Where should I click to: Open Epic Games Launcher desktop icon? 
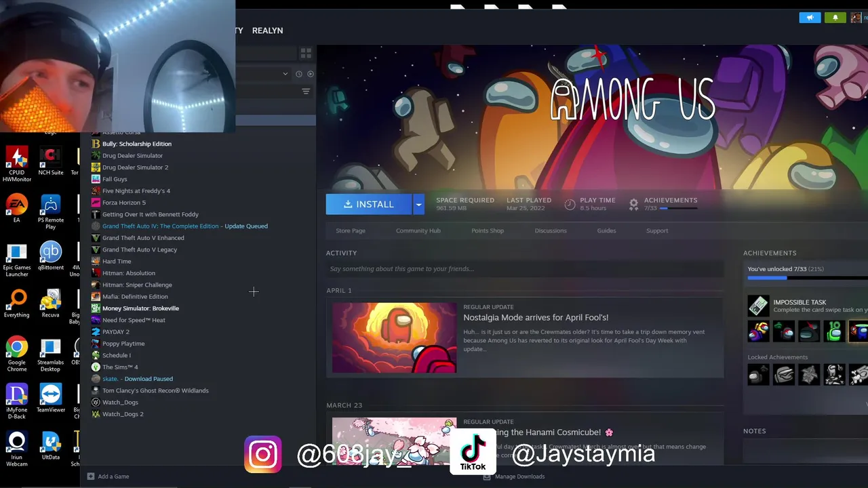click(x=17, y=260)
